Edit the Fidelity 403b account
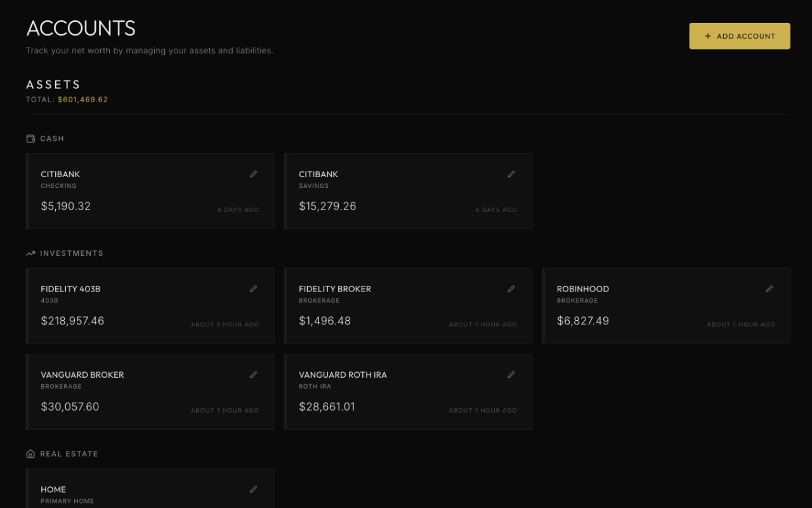 pos(253,289)
